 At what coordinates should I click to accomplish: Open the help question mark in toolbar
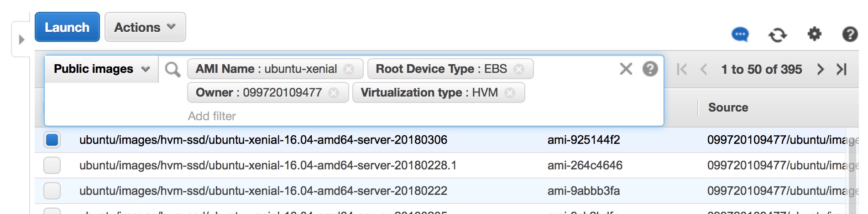point(849,35)
